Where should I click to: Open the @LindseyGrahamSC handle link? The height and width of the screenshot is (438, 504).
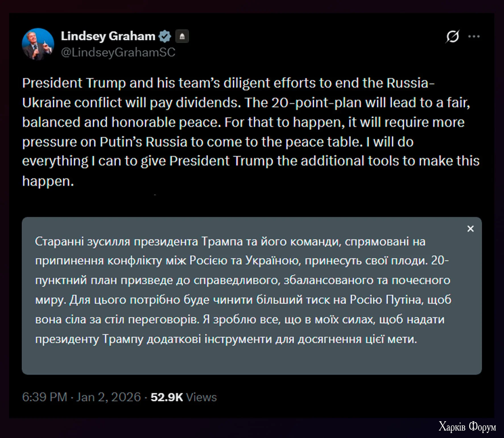click(118, 52)
